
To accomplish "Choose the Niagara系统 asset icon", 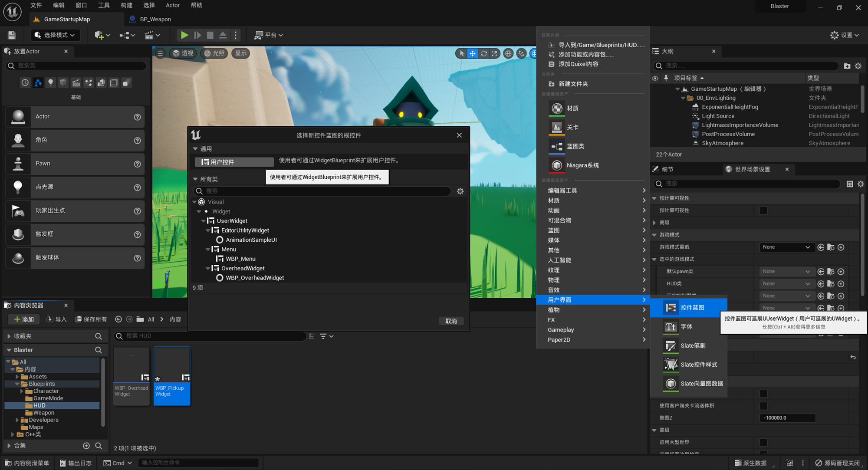I will pos(557,165).
